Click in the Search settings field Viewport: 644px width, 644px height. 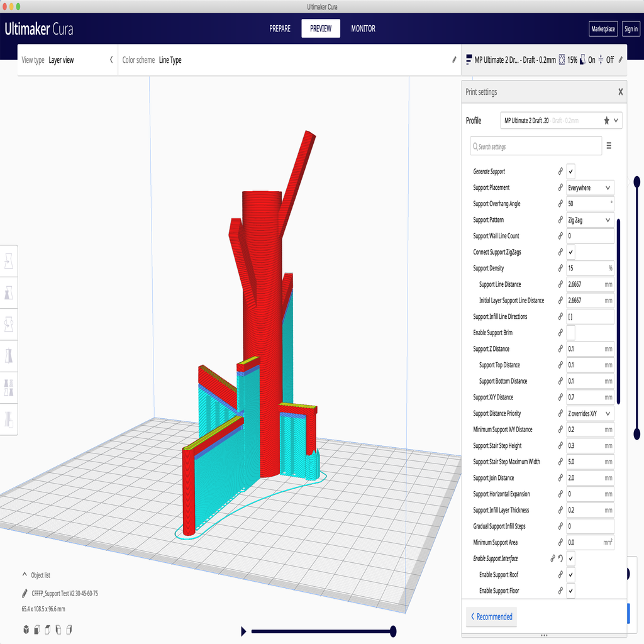coord(536,147)
